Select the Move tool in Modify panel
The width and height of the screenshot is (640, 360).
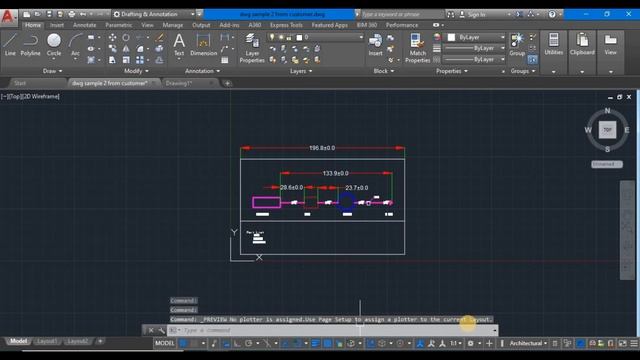(112, 38)
